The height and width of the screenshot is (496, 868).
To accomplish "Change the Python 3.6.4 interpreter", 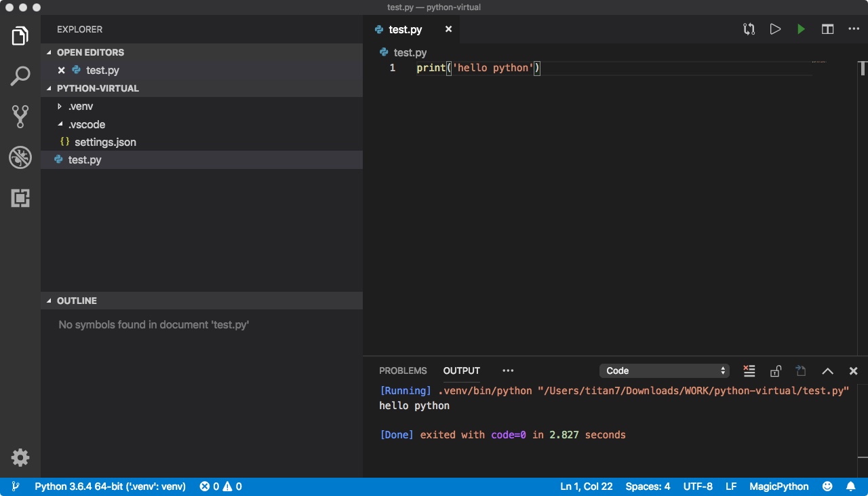I will pyautogui.click(x=110, y=487).
